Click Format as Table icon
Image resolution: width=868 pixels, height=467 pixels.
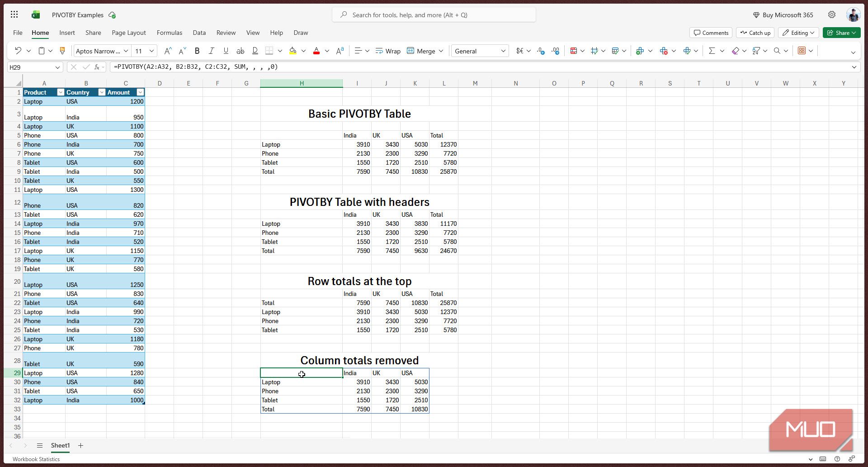tap(615, 51)
